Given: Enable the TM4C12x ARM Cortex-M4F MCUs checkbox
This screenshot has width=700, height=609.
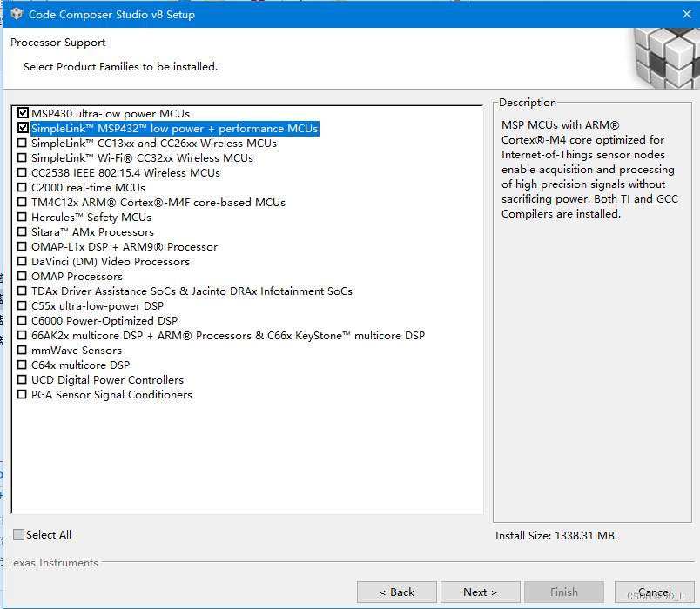Looking at the screenshot, I should [22, 202].
